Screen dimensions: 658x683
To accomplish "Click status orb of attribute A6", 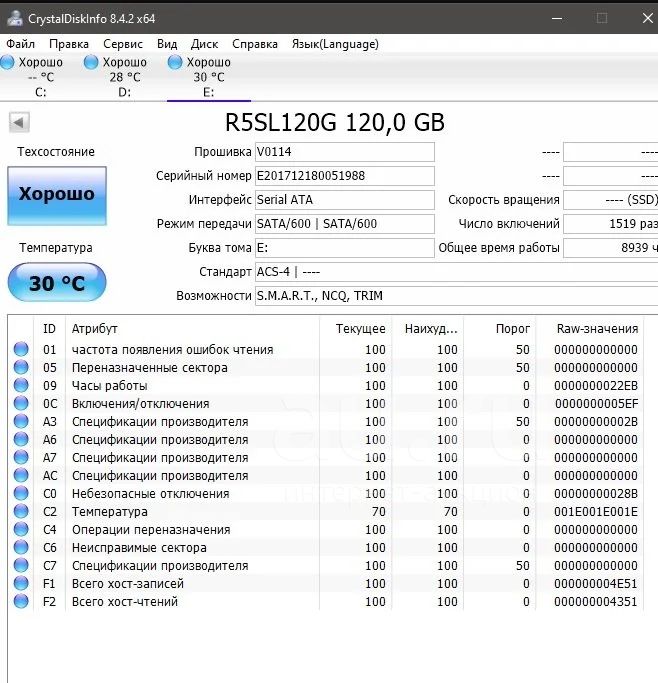I will pyautogui.click(x=21, y=439).
